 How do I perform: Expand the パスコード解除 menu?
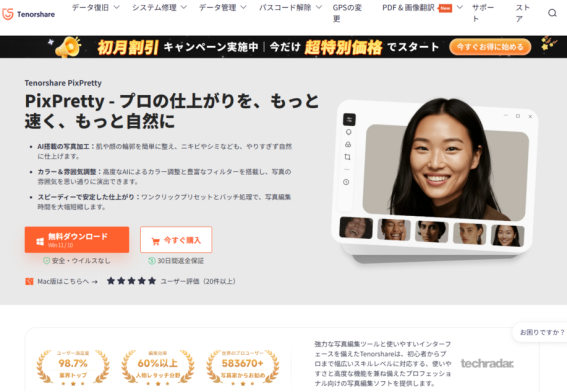290,7
